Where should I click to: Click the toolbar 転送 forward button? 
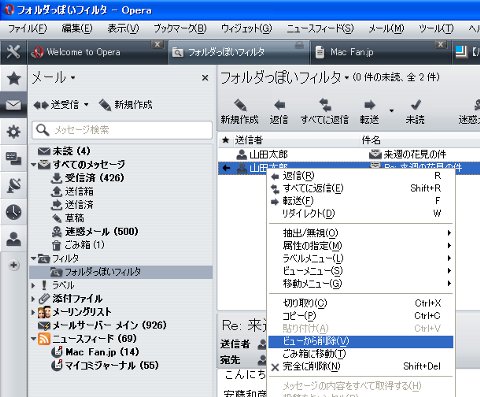369,112
